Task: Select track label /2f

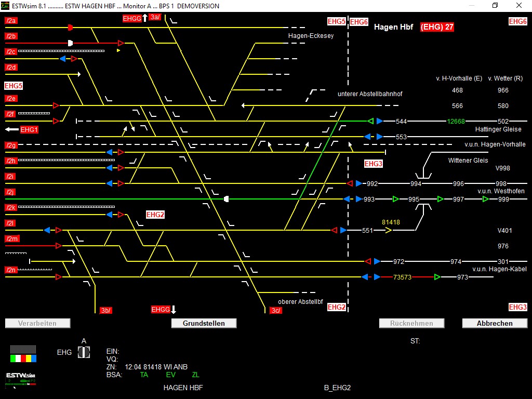Action: pyautogui.click(x=10, y=114)
